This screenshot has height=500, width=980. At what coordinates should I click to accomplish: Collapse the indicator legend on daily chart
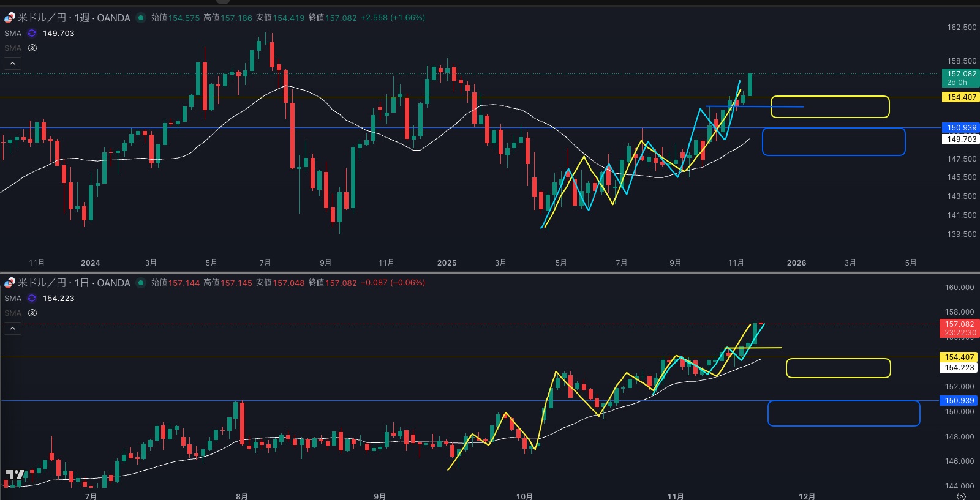12,329
